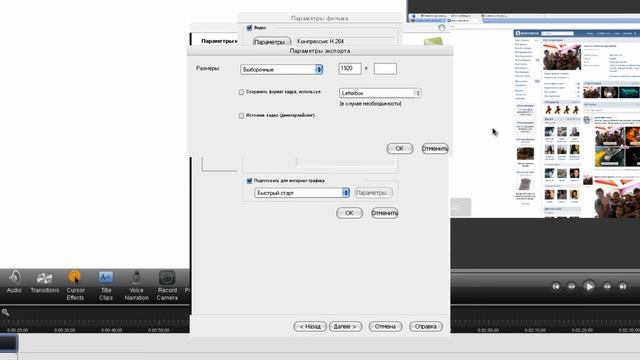This screenshot has width=640, height=360.
Task: Play the preview video
Action: 589,287
